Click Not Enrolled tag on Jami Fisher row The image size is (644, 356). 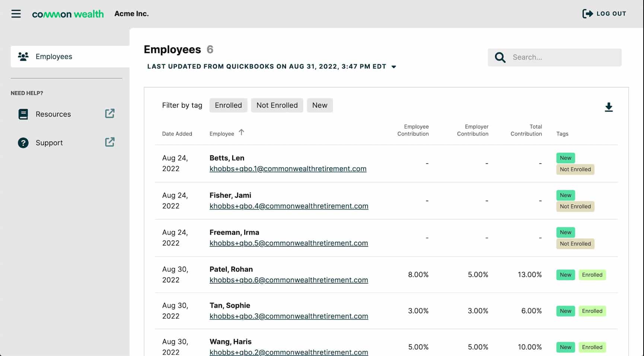pyautogui.click(x=575, y=207)
